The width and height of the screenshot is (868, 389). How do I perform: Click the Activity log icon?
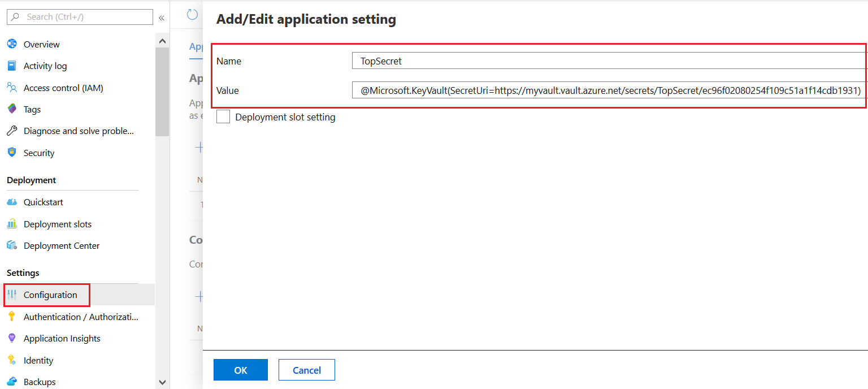pyautogui.click(x=12, y=66)
